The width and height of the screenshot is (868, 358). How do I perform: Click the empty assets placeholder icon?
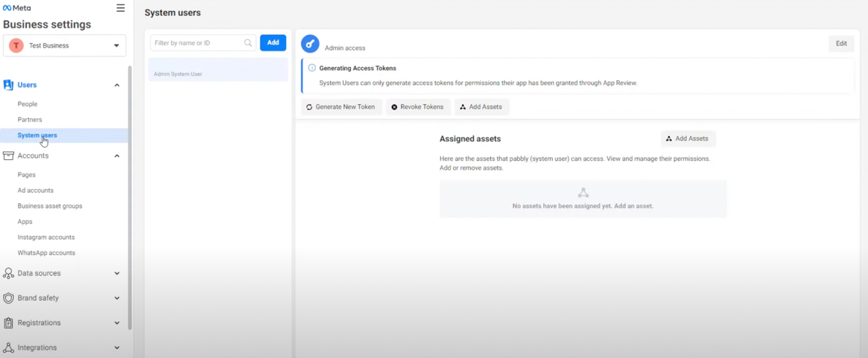point(583,193)
